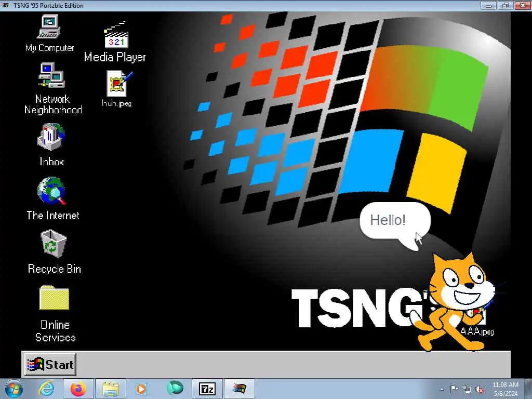Close the TSNG '95 Portable Edition window
The width and height of the screenshot is (532, 399).
click(523, 5)
